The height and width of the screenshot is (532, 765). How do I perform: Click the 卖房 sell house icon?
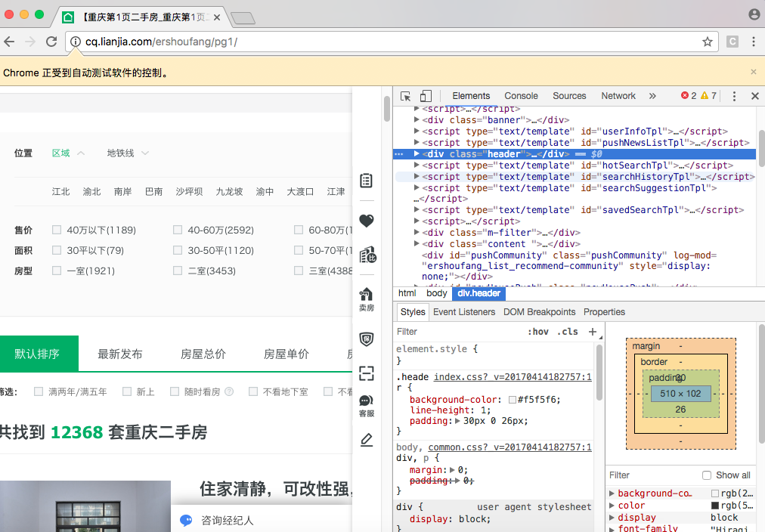367,299
